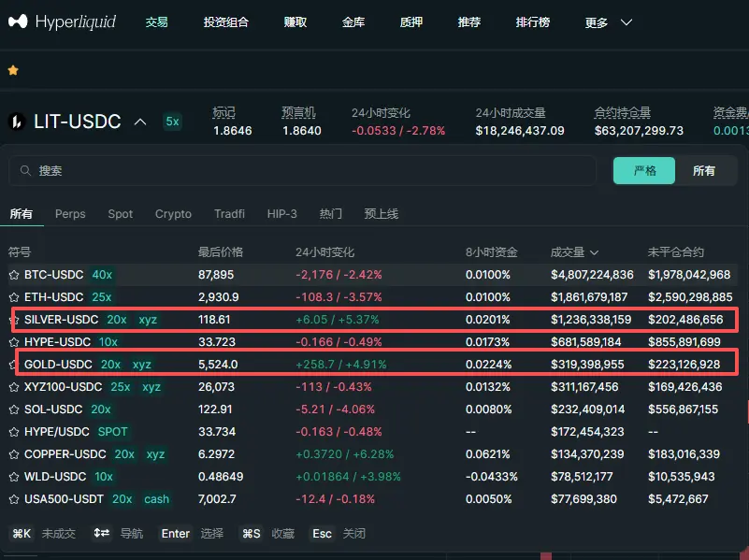749x560 pixels.
Task: Sort by 24小时变化 column header
Action: 324,252
